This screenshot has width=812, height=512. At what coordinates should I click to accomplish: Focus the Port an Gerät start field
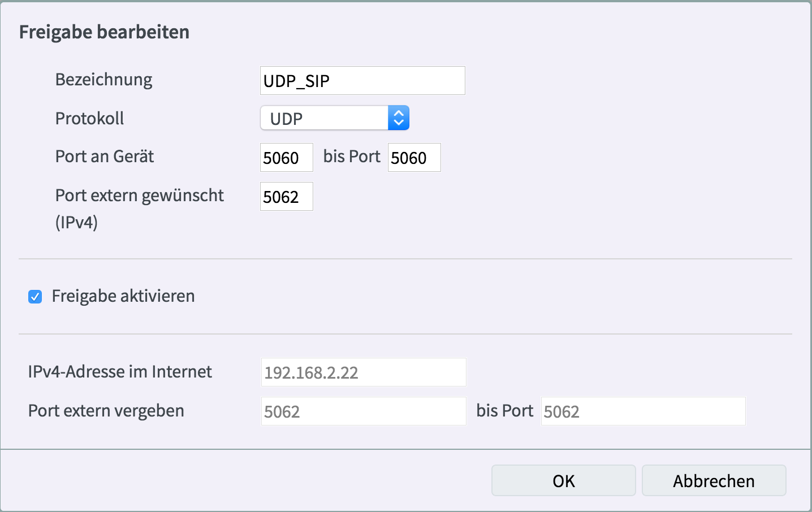(x=286, y=158)
